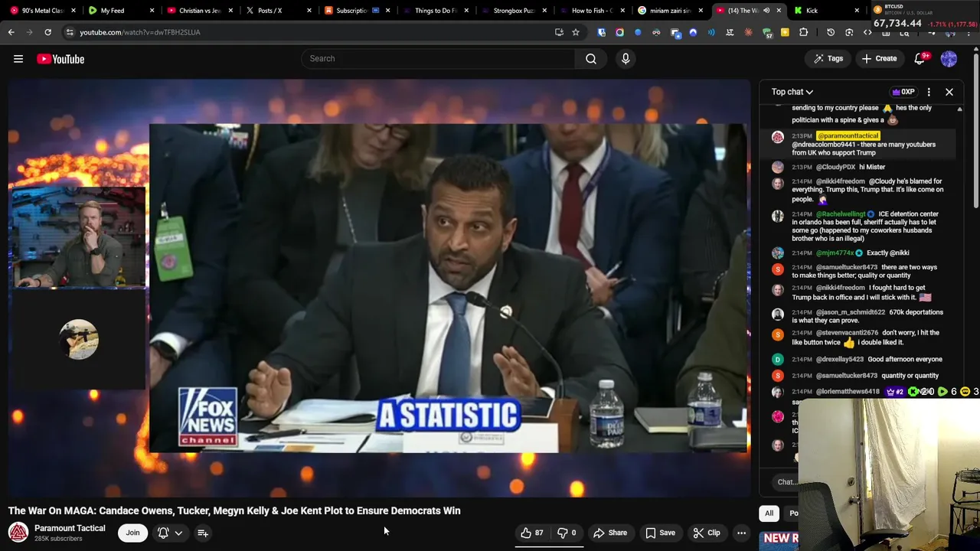This screenshot has width=980, height=551.
Task: Mute the playing YouTube tab speaker icon
Action: coord(766,11)
